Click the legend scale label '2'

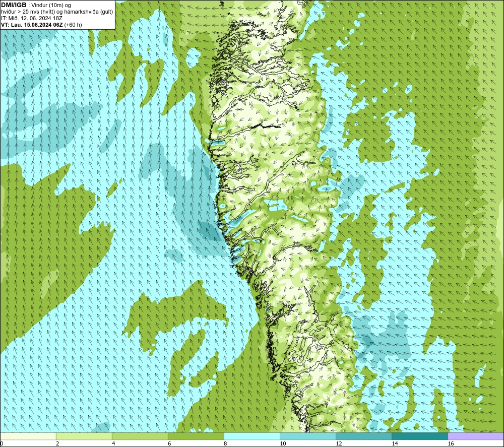tap(57, 443)
